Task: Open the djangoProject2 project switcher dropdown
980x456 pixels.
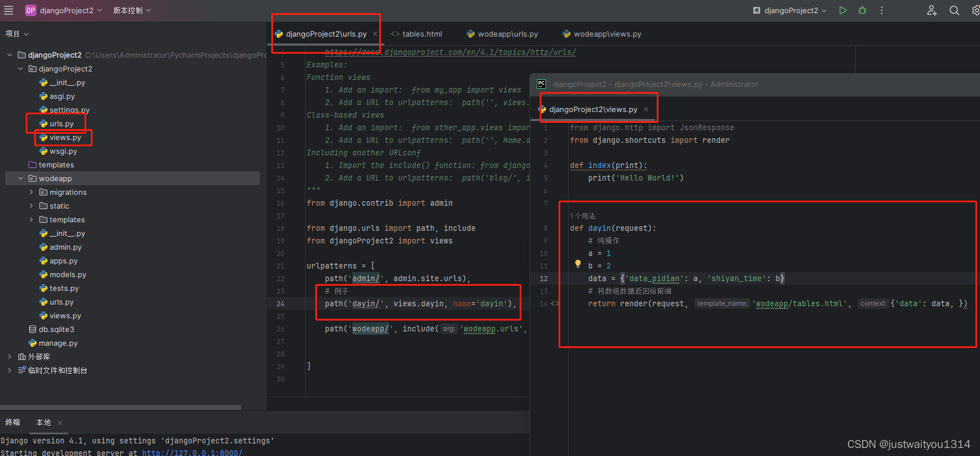Action: coord(63,10)
